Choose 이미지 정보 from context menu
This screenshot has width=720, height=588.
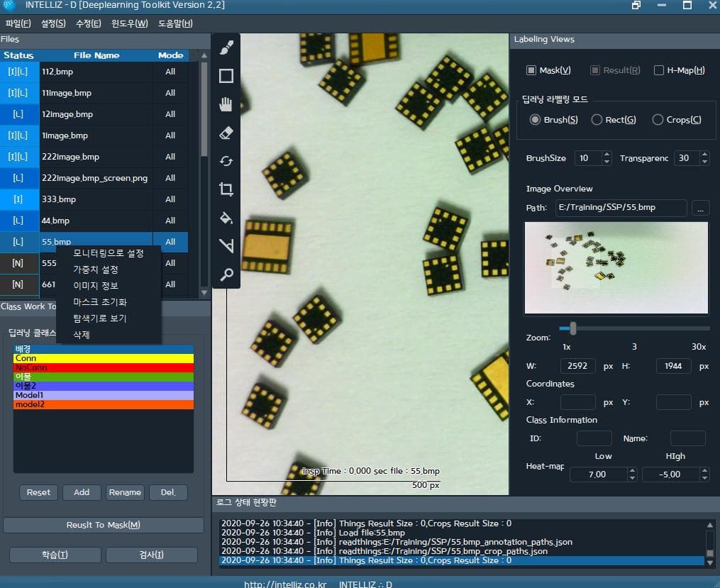point(109,286)
